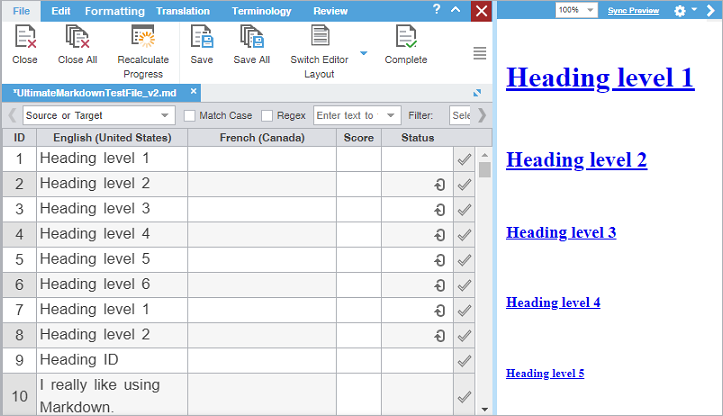This screenshot has width=723, height=416.
Task: Click the Switch Editor Layout icon
Action: tap(319, 38)
